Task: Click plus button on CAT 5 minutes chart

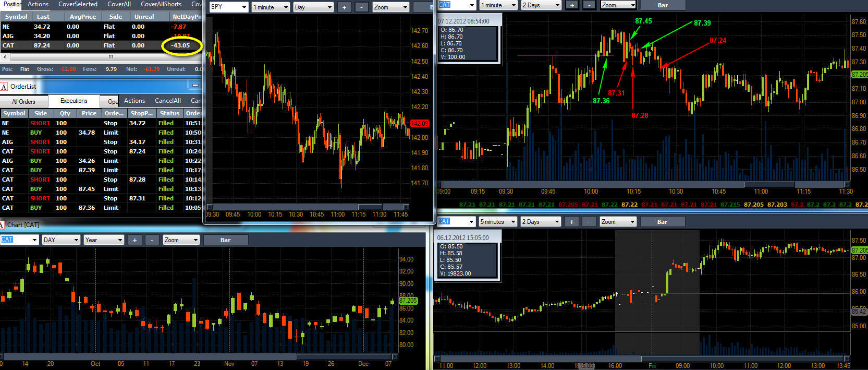Action: [571, 222]
